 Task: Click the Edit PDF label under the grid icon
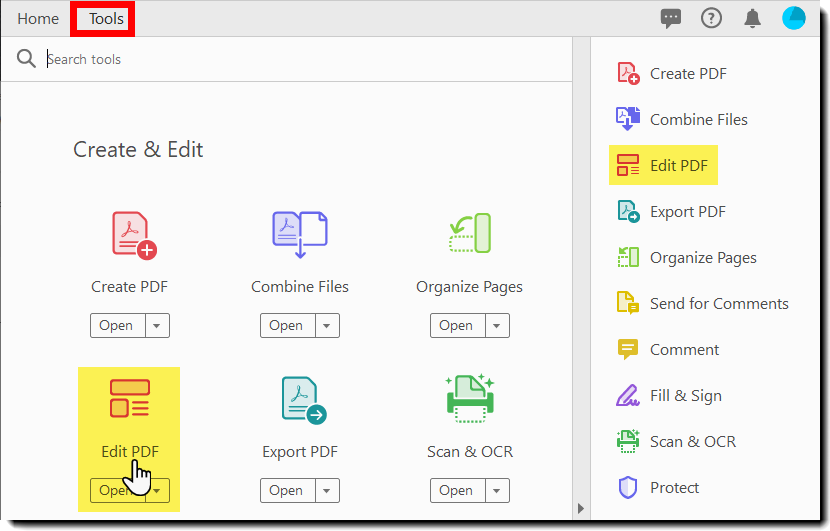pyautogui.click(x=130, y=452)
